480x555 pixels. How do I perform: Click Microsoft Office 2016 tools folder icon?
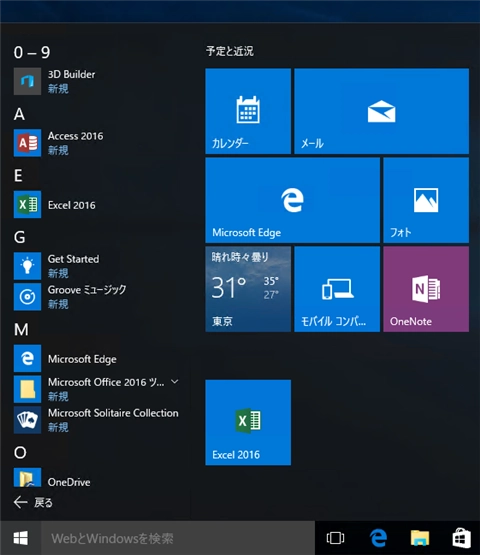(x=27, y=389)
